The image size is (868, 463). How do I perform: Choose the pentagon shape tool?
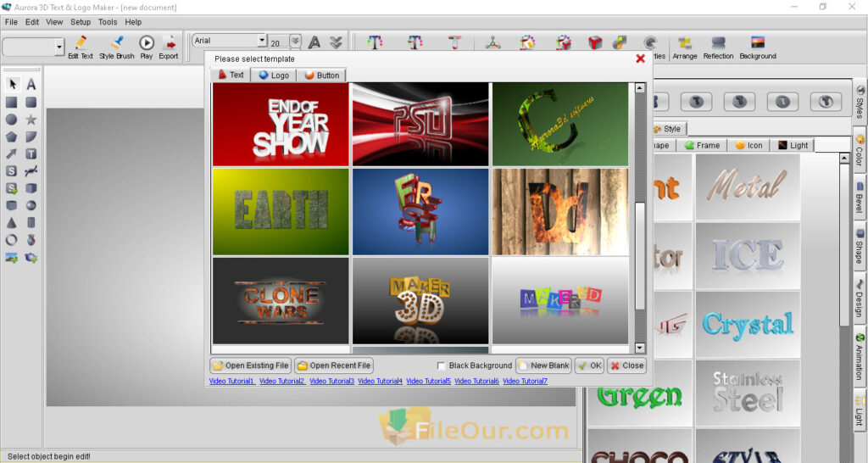(x=11, y=137)
